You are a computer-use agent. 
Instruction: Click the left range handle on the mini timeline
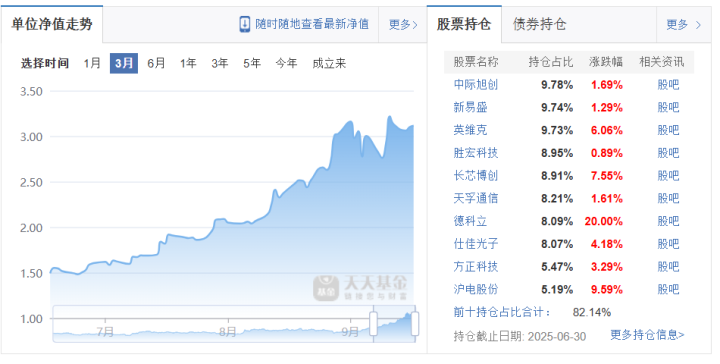373,324
